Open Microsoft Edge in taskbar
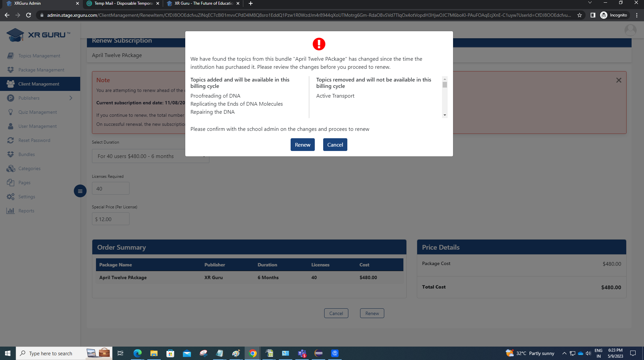Image resolution: width=644 pixels, height=360 pixels. click(138, 353)
